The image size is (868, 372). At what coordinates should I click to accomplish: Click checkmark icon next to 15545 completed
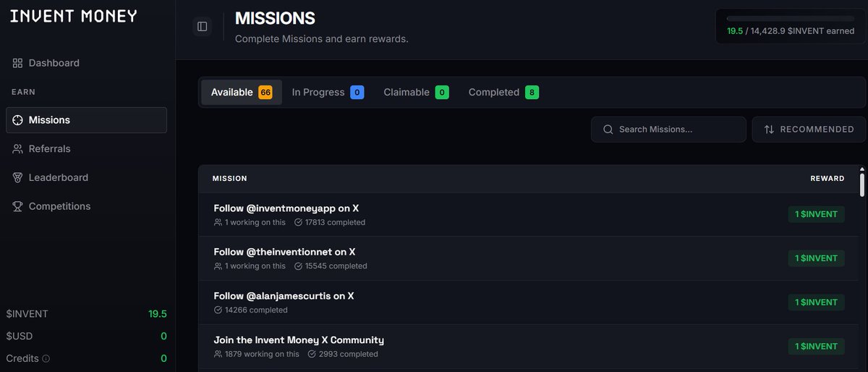(x=299, y=266)
